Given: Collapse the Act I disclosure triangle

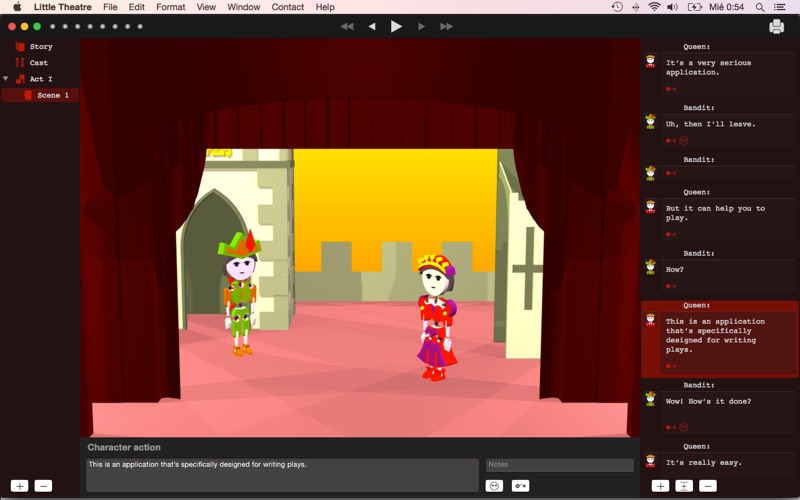Looking at the screenshot, I should click(x=6, y=79).
